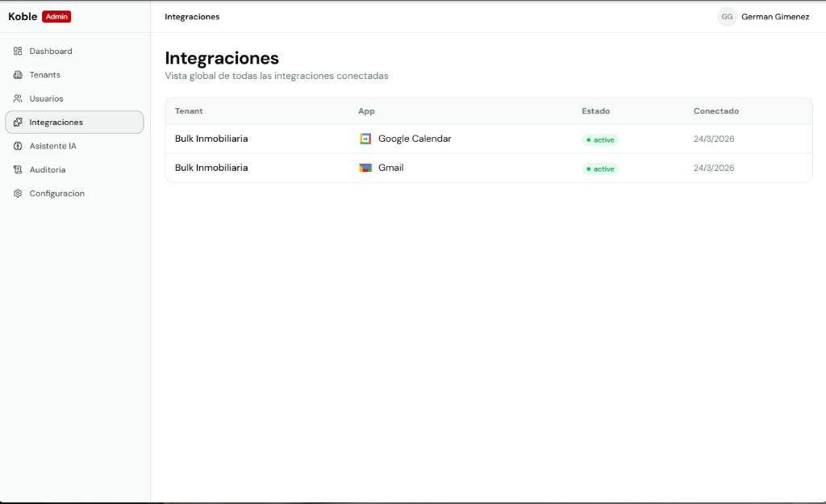The height and width of the screenshot is (504, 826).
Task: Click the Auditoria list icon
Action: tap(18, 169)
